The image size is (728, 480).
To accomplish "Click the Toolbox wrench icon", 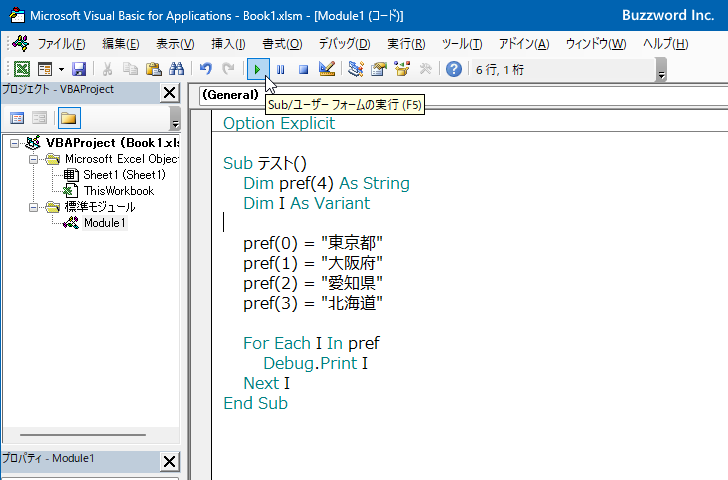I will [425, 69].
